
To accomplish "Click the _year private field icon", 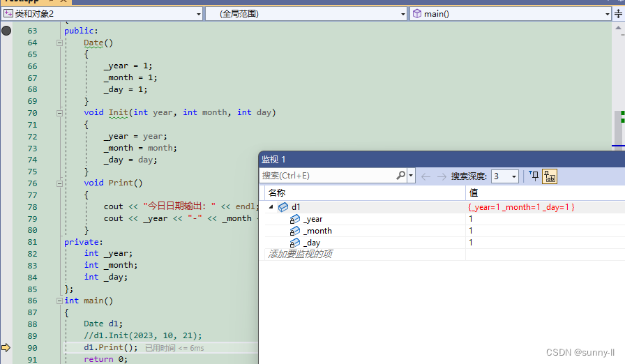I will point(295,219).
